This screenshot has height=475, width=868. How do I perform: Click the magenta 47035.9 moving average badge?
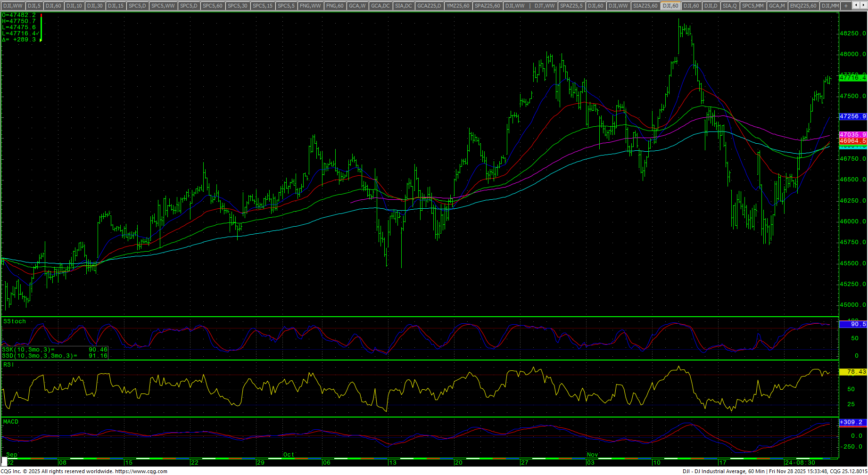coord(853,135)
